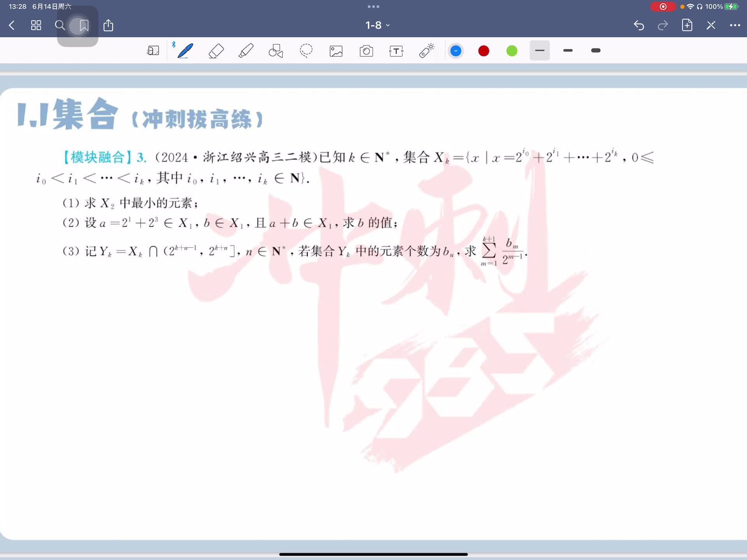Select the Eraser tool
The height and width of the screenshot is (560, 747).
tap(216, 51)
